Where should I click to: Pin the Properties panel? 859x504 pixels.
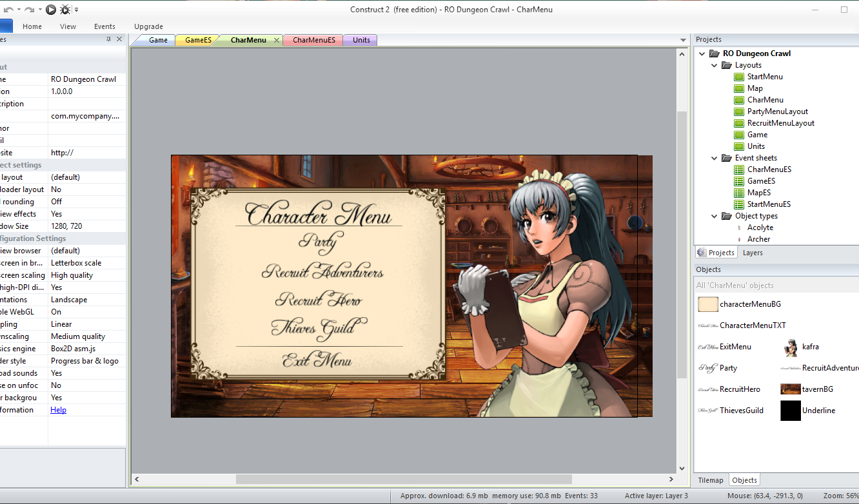point(108,39)
